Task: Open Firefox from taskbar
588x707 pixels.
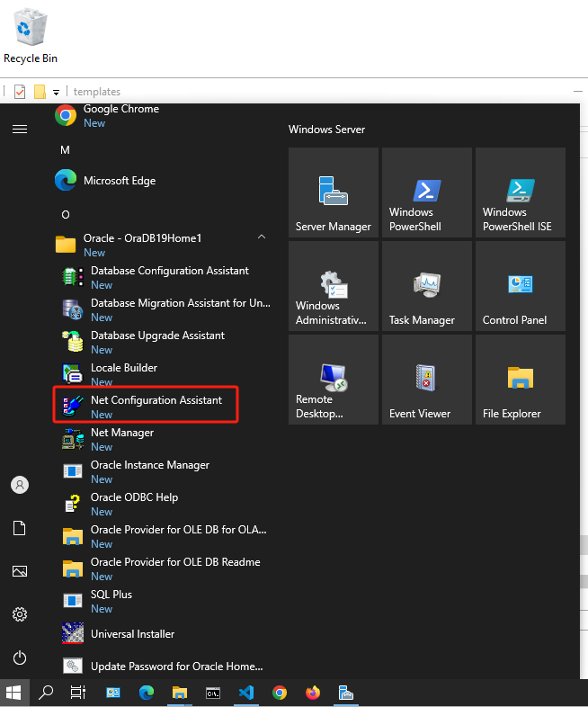Action: point(313,692)
